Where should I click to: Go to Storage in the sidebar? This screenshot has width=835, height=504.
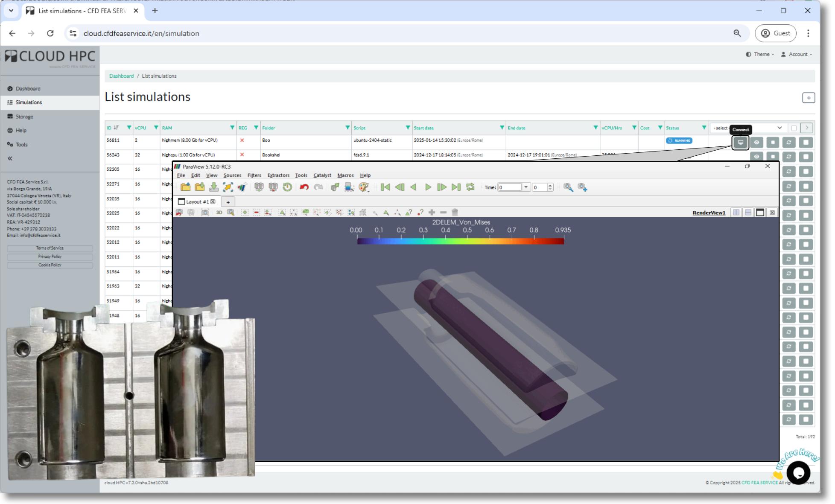pyautogui.click(x=24, y=117)
